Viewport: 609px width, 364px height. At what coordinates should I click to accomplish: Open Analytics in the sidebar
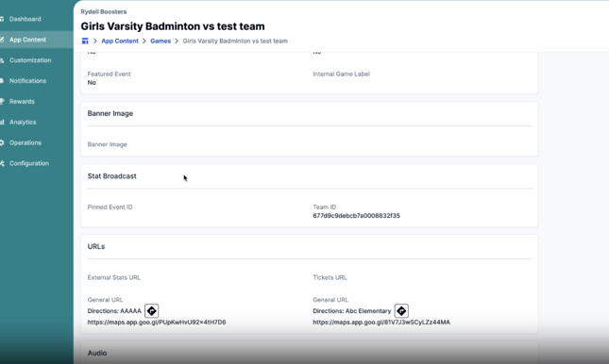(x=23, y=122)
